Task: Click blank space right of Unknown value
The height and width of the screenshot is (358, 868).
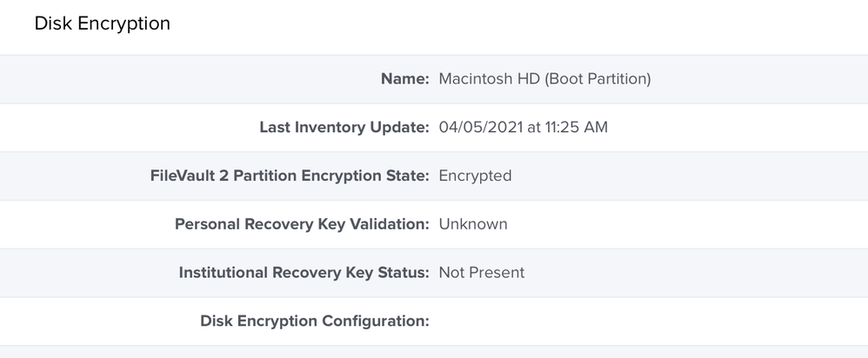Action: pyautogui.click(x=688, y=224)
